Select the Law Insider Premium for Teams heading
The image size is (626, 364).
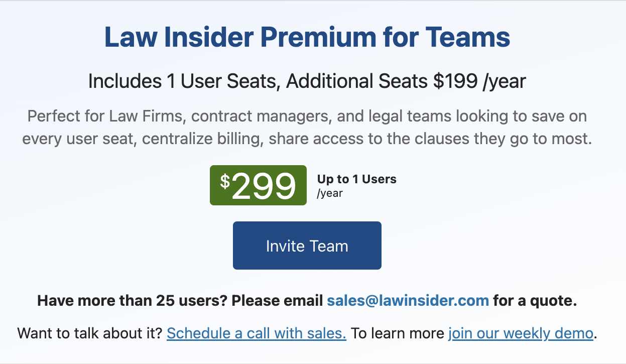click(x=307, y=37)
